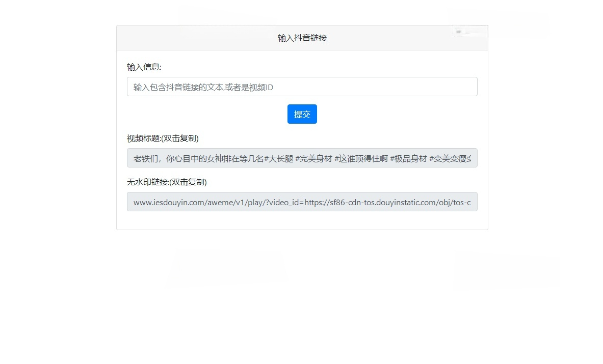Click the placeholder text in the input box
The image size is (603, 364).
pyautogui.click(x=202, y=87)
